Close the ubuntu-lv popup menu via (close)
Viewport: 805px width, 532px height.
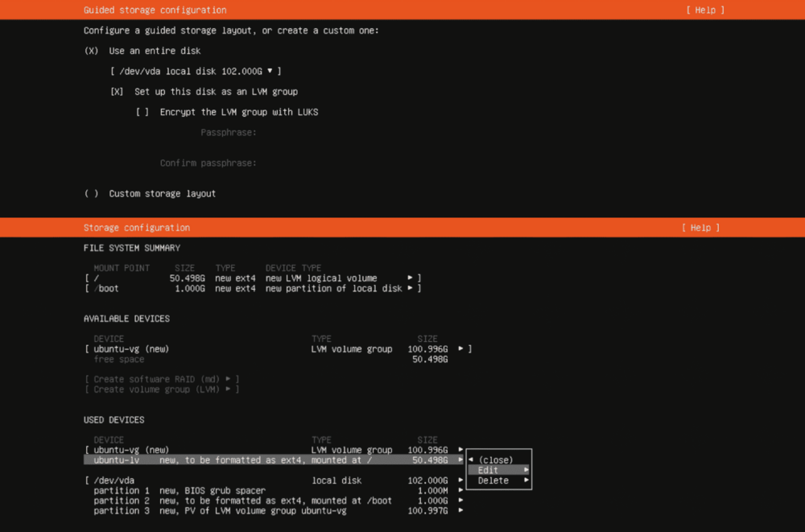tap(495, 460)
